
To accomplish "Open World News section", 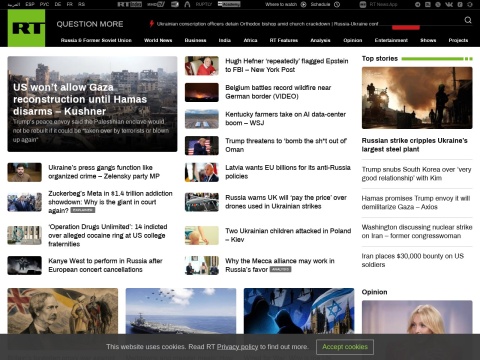I will click(x=158, y=40).
